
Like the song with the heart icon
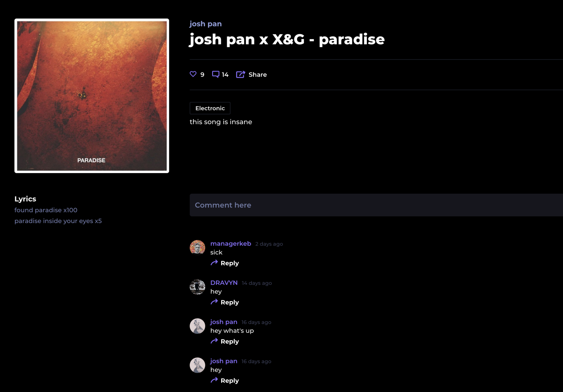click(193, 74)
